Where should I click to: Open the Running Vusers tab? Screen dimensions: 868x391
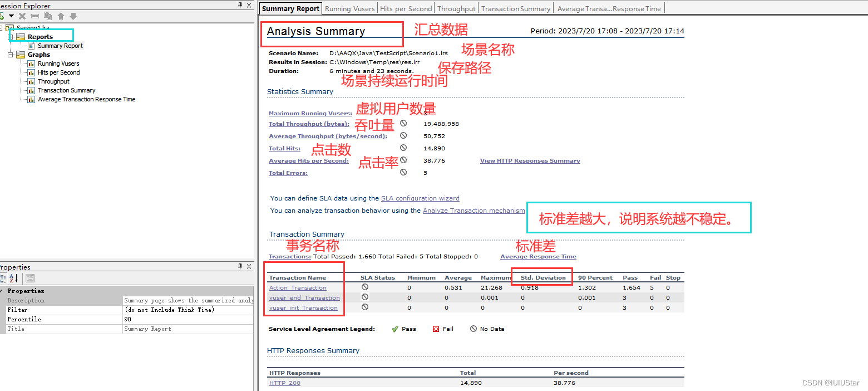coord(349,8)
